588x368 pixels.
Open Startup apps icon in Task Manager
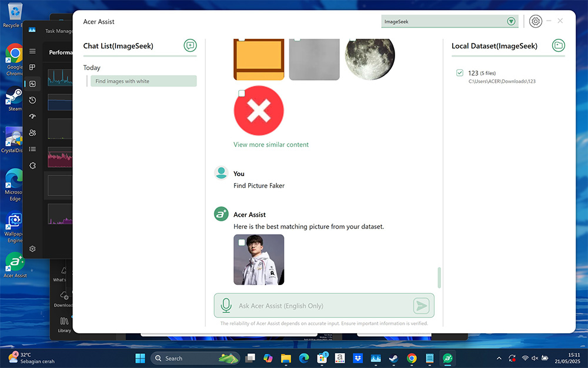click(x=32, y=117)
